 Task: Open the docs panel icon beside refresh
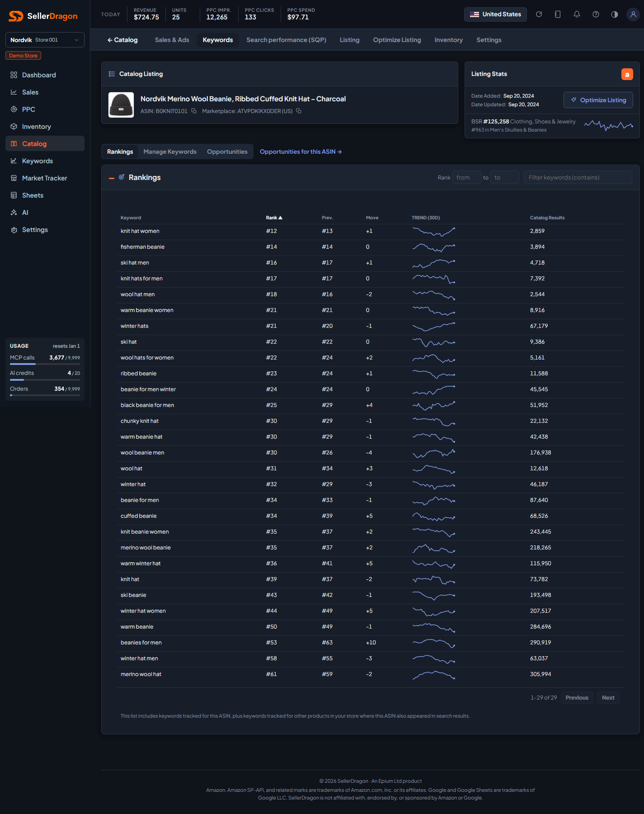[x=558, y=14]
